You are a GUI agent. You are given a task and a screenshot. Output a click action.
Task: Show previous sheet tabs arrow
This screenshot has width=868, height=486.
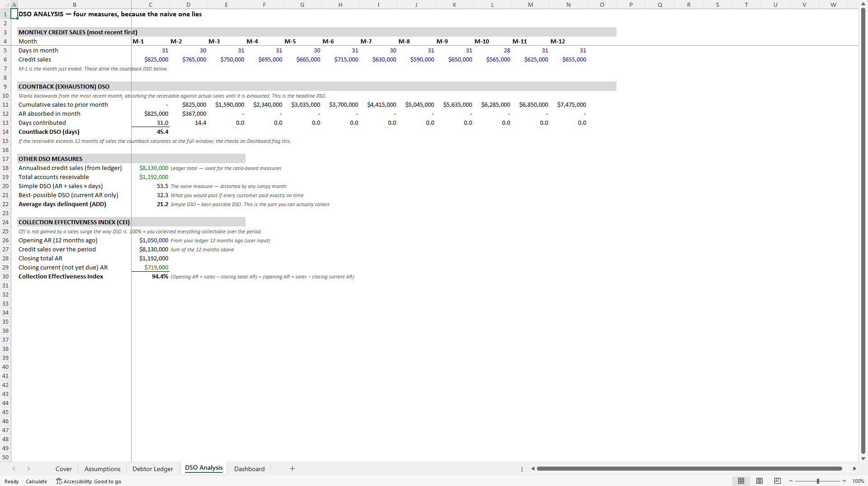14,469
